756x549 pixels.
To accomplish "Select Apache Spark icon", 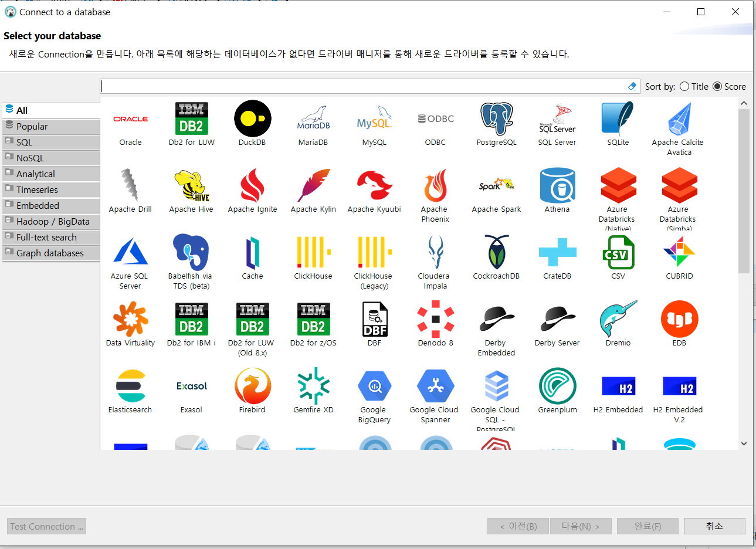I will [x=496, y=185].
